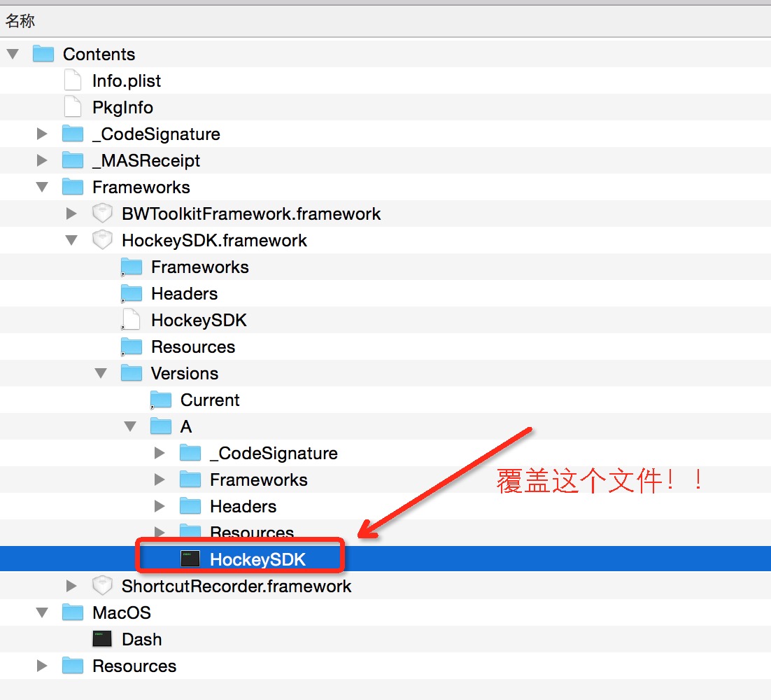The height and width of the screenshot is (700, 771).
Task: Click the A folder icon
Action: click(161, 426)
